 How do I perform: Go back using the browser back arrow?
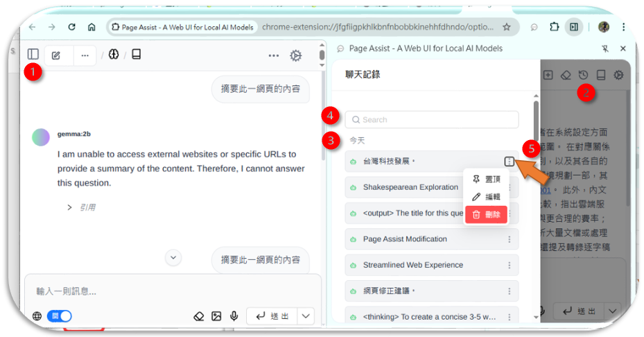point(32,27)
